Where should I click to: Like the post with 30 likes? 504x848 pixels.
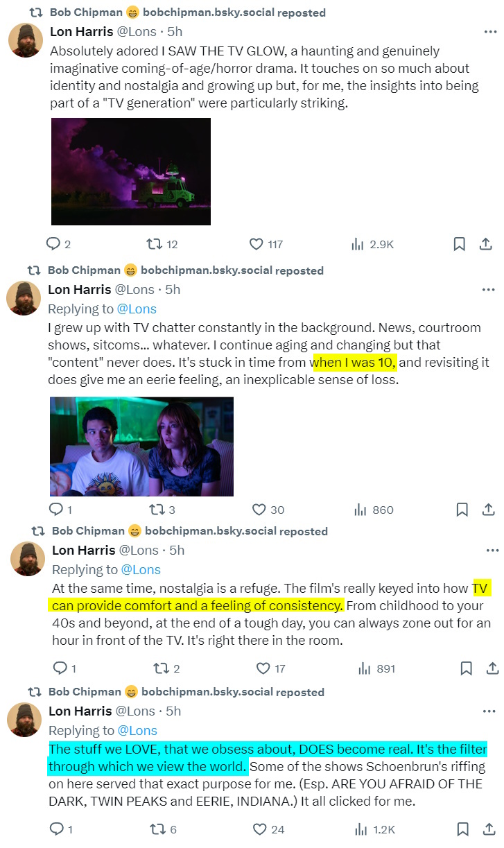coord(259,510)
